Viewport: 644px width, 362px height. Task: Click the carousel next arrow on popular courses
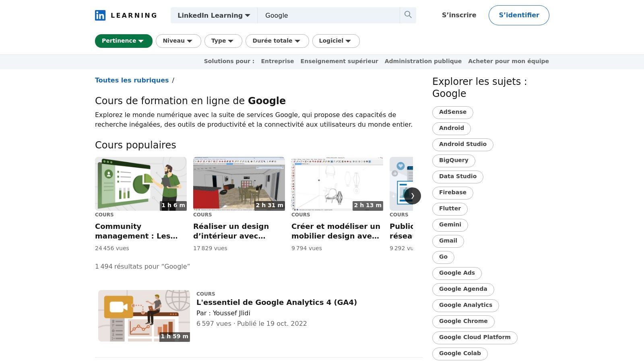[x=413, y=195]
